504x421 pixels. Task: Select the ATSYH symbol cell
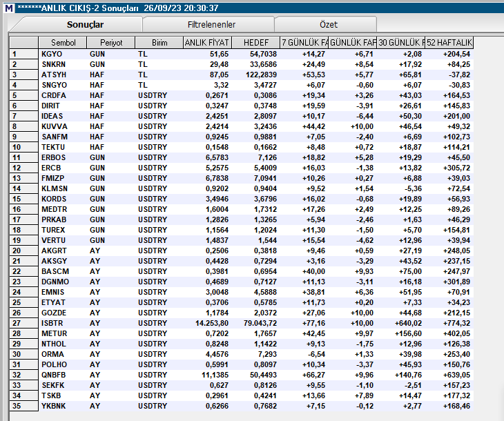click(63, 75)
